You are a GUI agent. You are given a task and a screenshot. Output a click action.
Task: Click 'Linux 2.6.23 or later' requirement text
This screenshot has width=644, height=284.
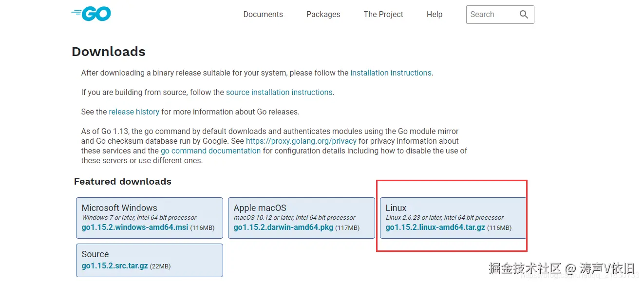click(x=444, y=218)
